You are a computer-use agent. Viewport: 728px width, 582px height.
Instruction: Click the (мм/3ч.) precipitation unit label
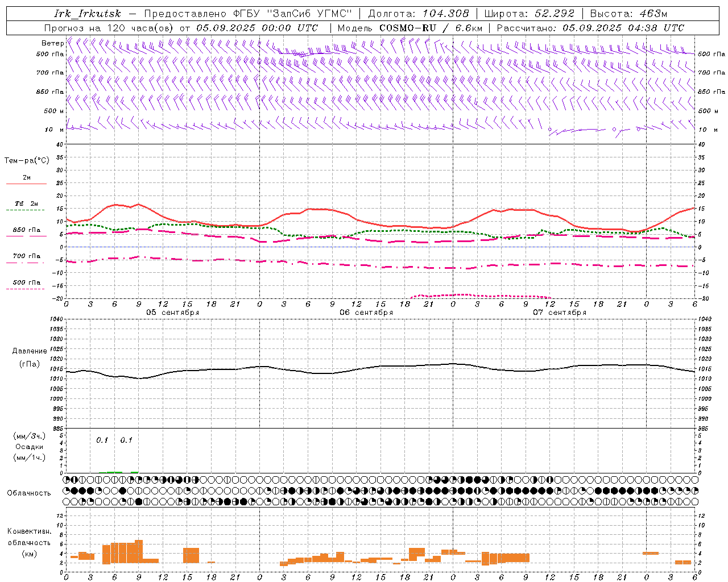point(29,436)
